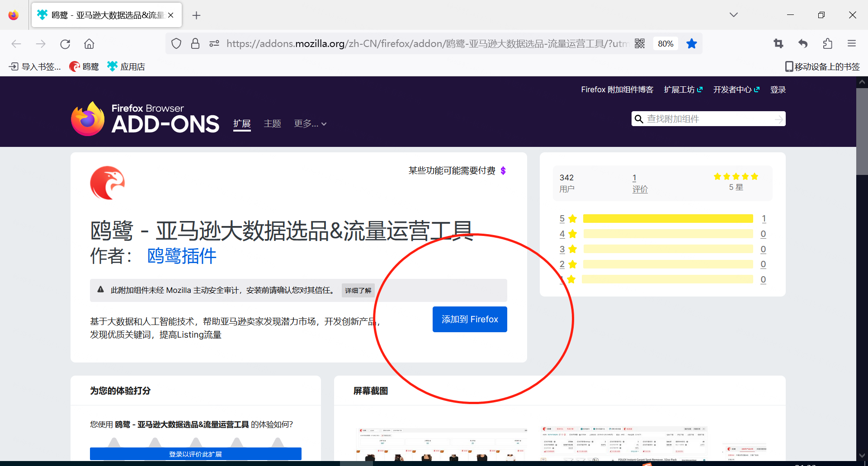Click the 342 用户 count text
868x466 pixels.
(567, 183)
